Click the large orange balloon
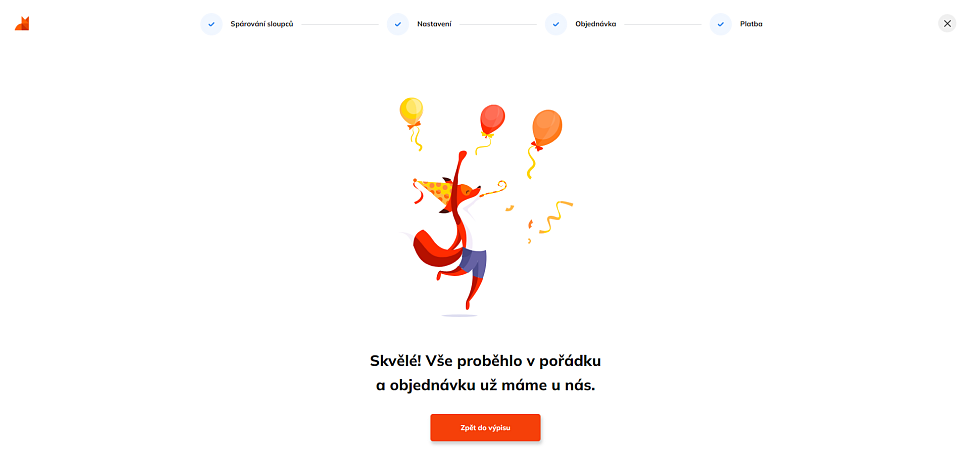Image resolution: width=970 pixels, height=462 pixels. tap(547, 129)
